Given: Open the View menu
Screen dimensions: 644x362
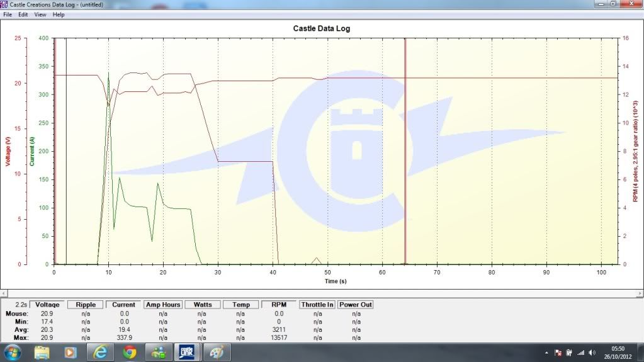Looking at the screenshot, I should coord(40,14).
